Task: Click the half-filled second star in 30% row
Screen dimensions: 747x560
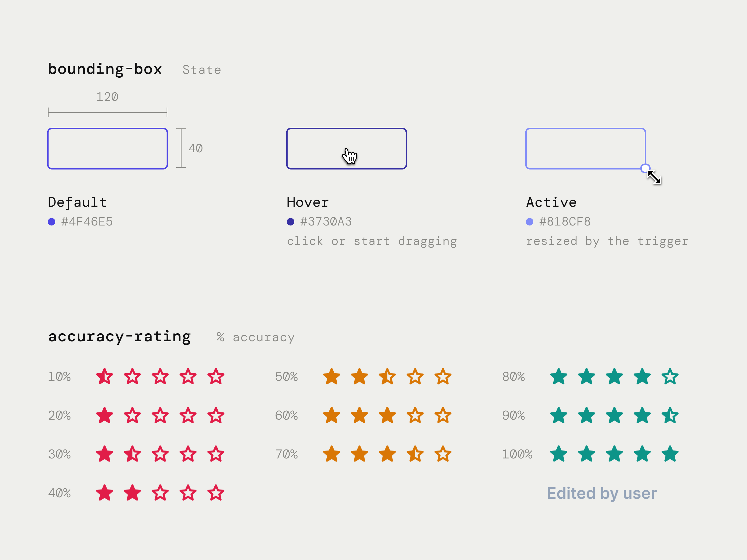Action: tap(132, 454)
